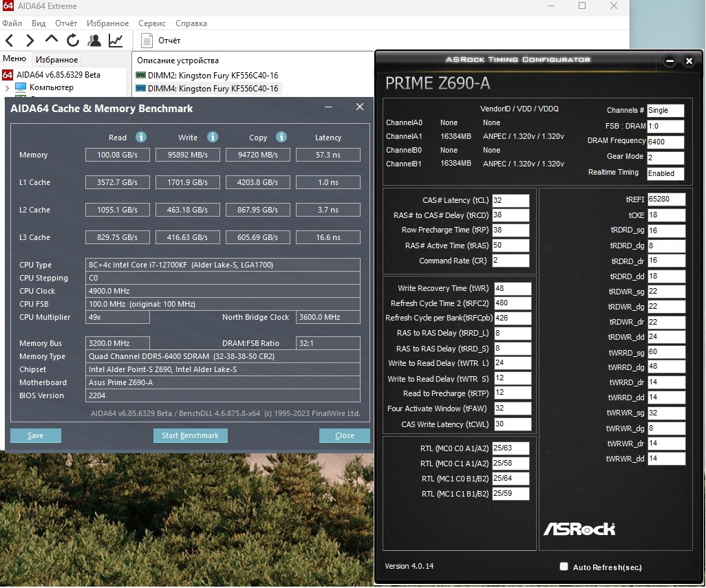Click the DRAM Frequency field
The image size is (706, 588).
pyautogui.click(x=665, y=142)
